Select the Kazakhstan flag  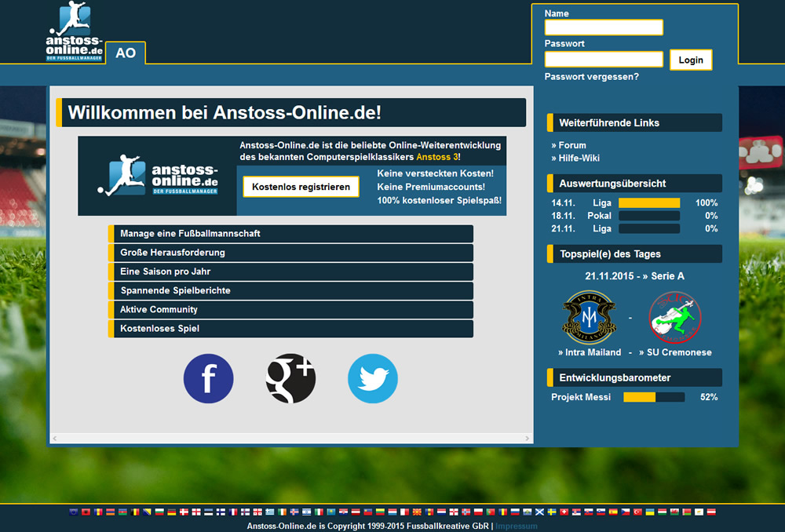pyautogui.click(x=331, y=512)
